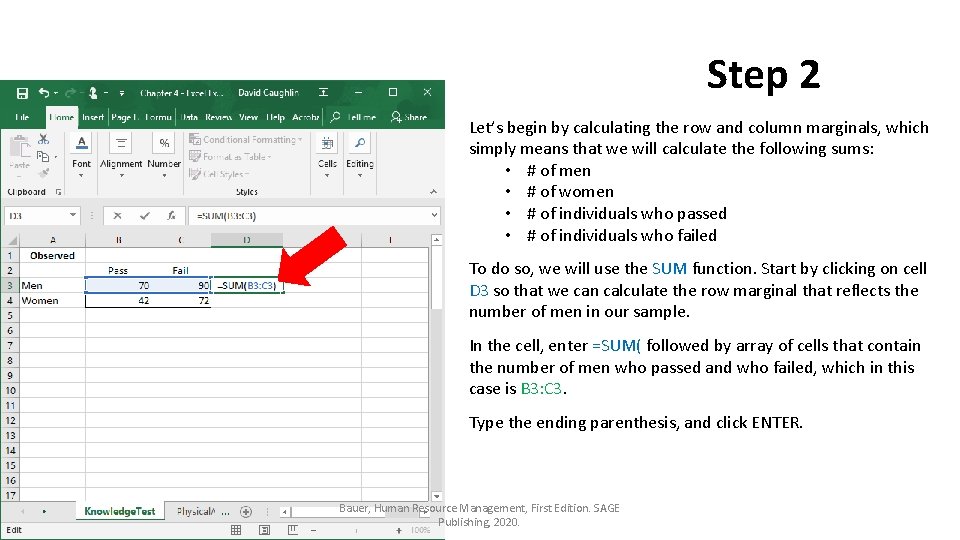Open the Acrobat ribbon tab
Viewport: 960px width, 540px height.
pyautogui.click(x=306, y=117)
